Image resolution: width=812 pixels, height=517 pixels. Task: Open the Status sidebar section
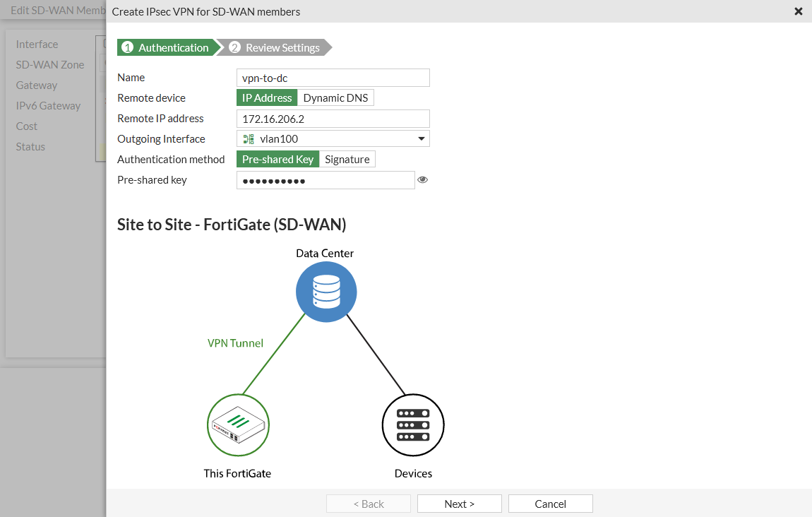coord(30,146)
